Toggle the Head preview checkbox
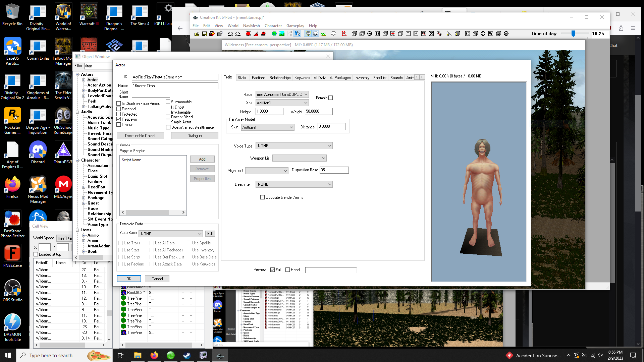 coord(288,270)
